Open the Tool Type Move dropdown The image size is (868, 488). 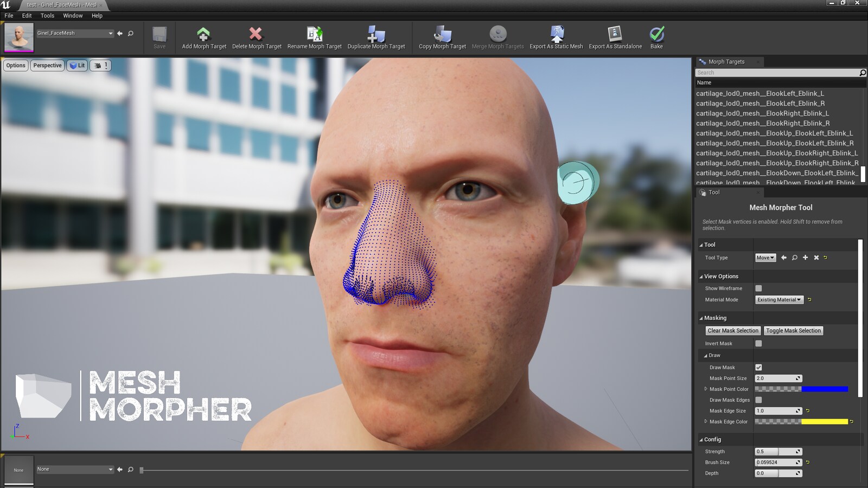tap(765, 258)
